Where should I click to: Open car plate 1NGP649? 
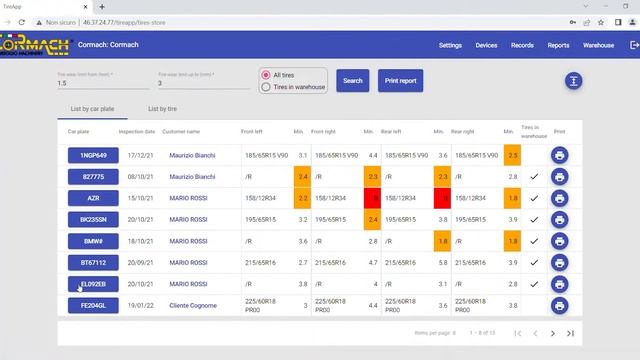93,155
